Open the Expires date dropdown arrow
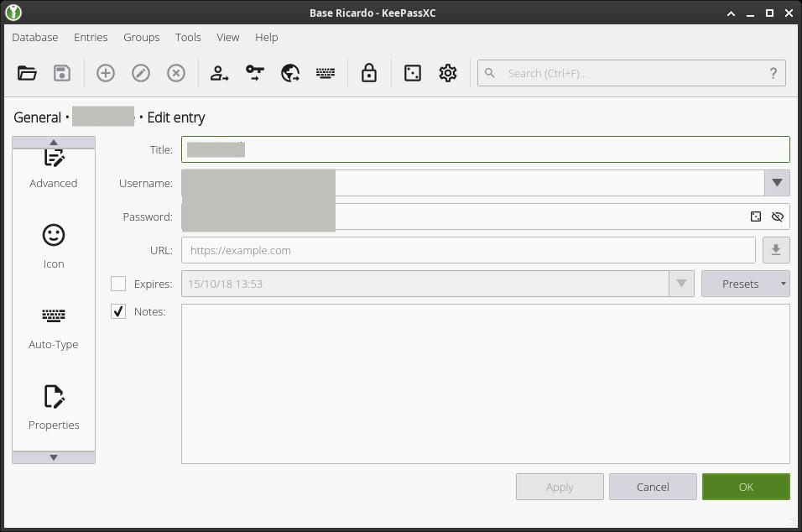The height and width of the screenshot is (532, 802). coord(681,284)
